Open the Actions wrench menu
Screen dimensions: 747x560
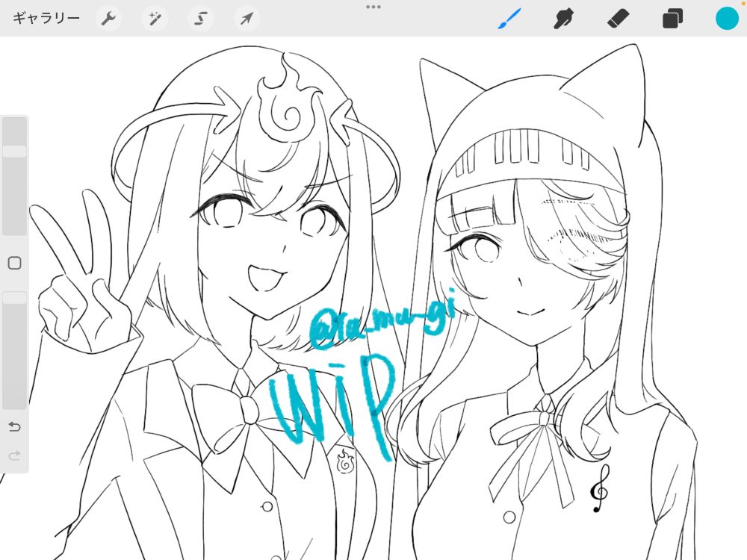click(x=108, y=19)
